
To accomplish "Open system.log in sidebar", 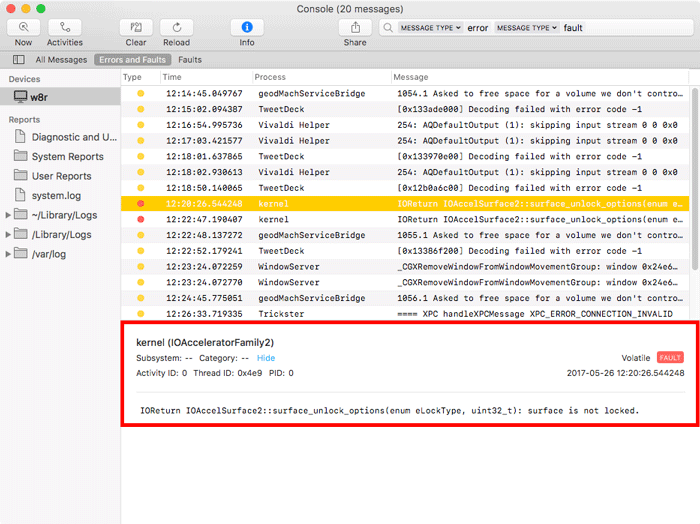I will pyautogui.click(x=48, y=195).
